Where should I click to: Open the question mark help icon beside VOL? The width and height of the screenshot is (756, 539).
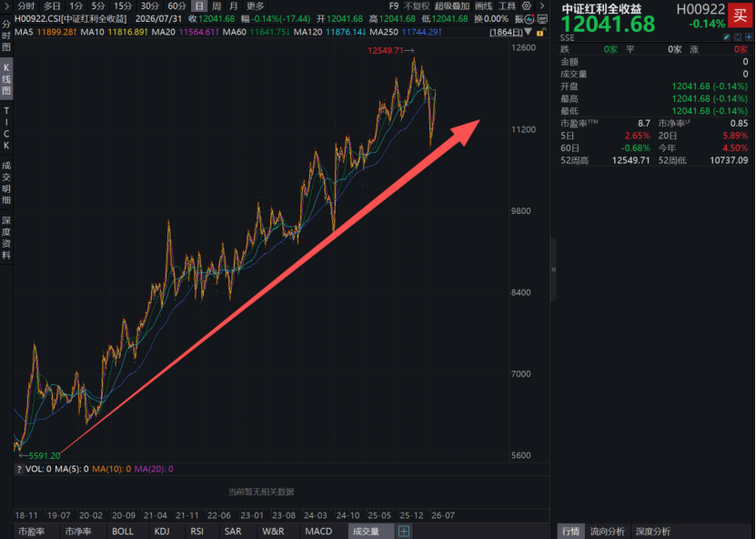(19, 469)
